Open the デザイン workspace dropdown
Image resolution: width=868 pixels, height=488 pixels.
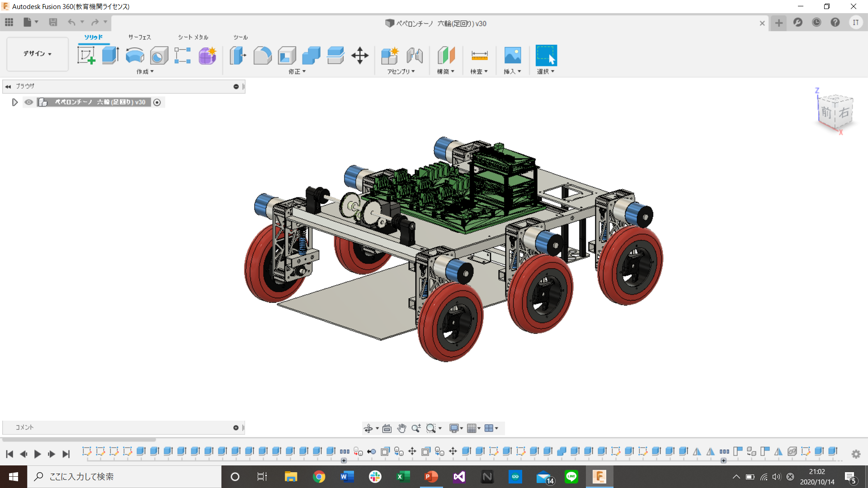coord(38,54)
